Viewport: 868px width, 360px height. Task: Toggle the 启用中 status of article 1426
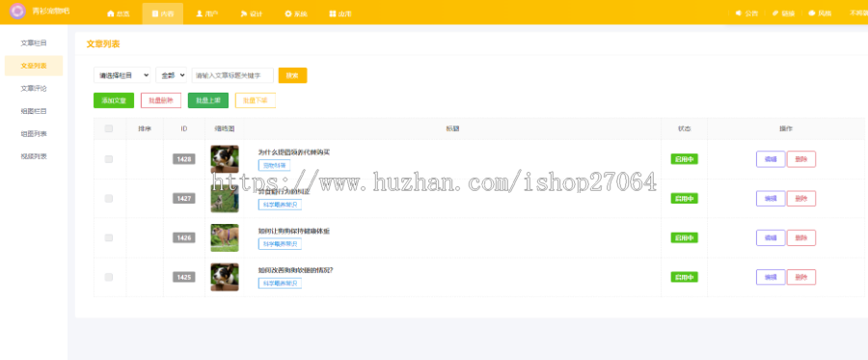pyautogui.click(x=684, y=237)
